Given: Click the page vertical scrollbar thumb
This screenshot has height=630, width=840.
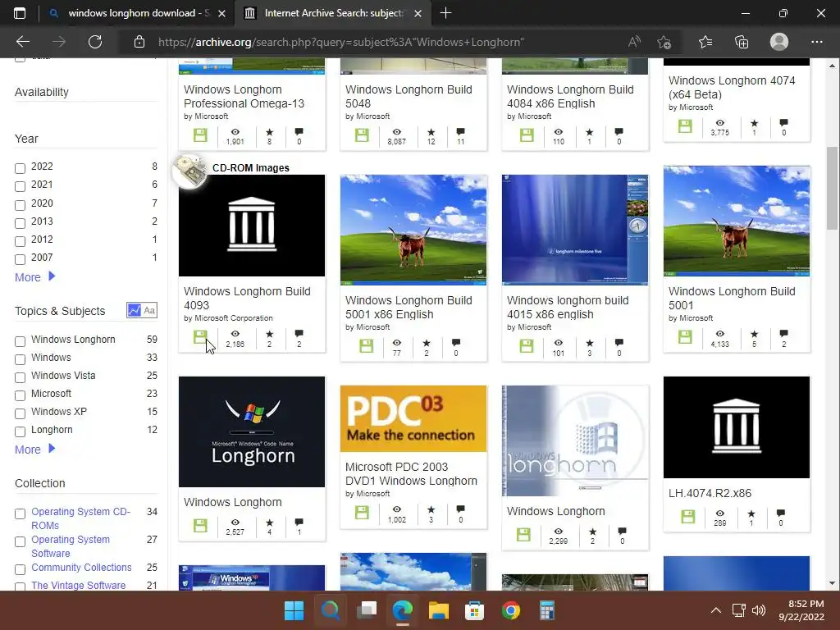Looking at the screenshot, I should [x=832, y=188].
